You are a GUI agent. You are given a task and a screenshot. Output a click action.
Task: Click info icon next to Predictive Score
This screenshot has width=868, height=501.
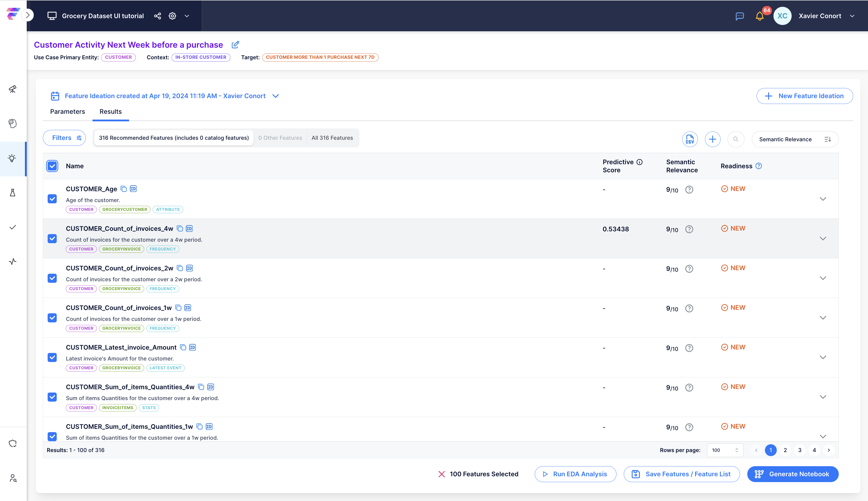tap(639, 162)
